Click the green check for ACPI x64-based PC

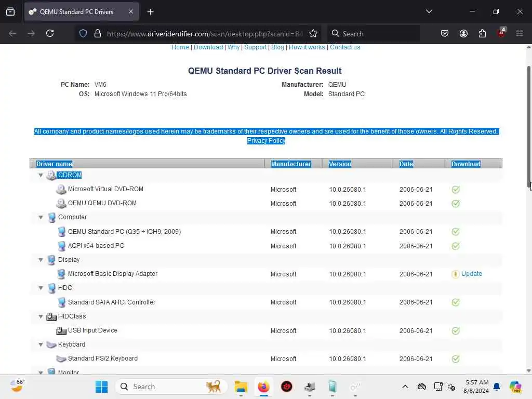pos(456,246)
